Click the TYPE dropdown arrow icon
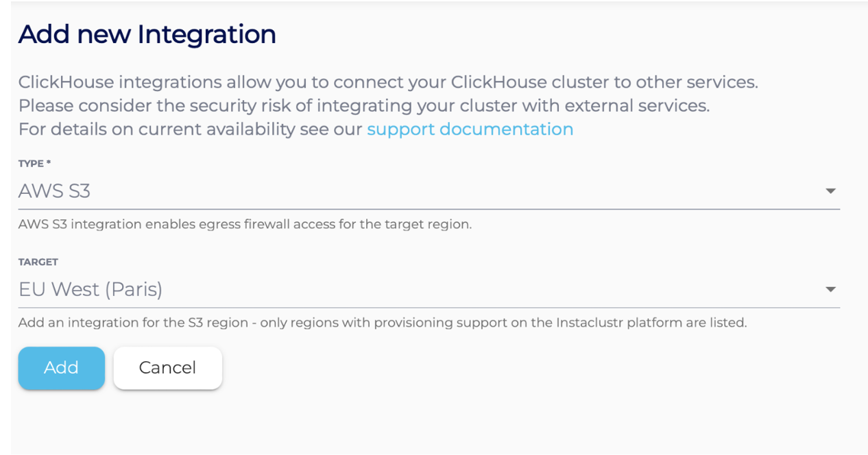The height and width of the screenshot is (455, 868). point(830,191)
